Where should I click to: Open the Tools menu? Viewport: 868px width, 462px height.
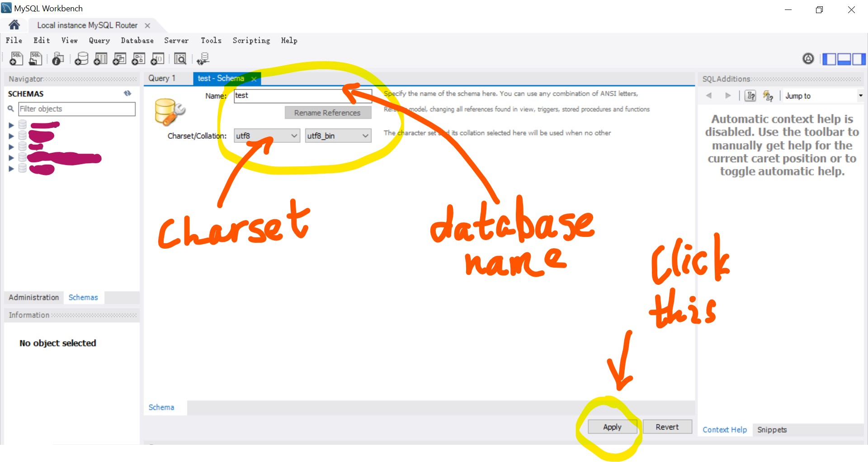coord(211,40)
